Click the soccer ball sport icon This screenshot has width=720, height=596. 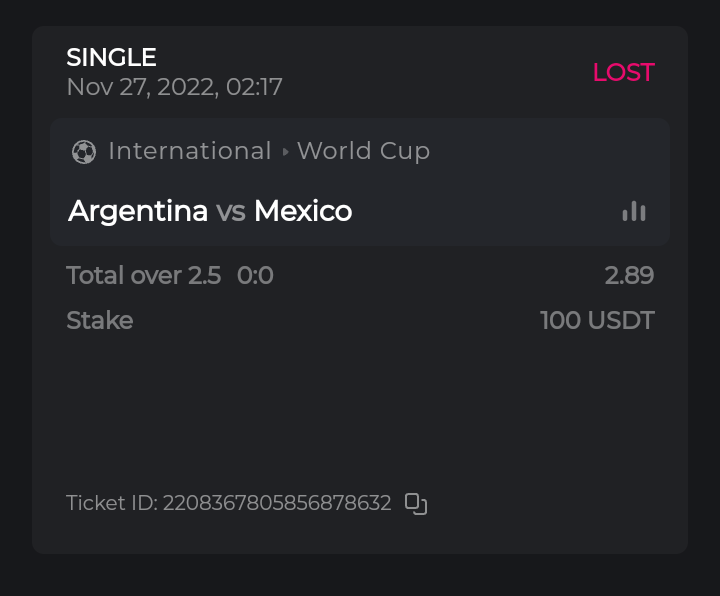(x=84, y=152)
